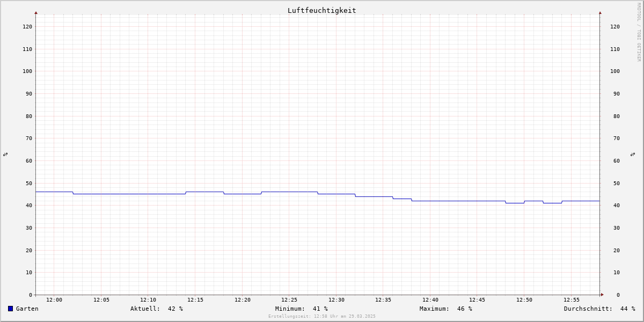Click the 12:00 time axis label

(54, 300)
